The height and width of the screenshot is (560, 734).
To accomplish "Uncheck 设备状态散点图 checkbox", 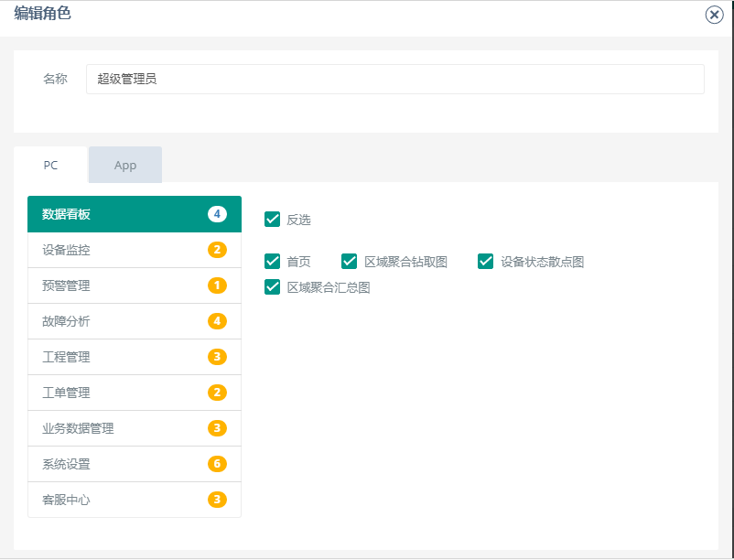I will (485, 261).
